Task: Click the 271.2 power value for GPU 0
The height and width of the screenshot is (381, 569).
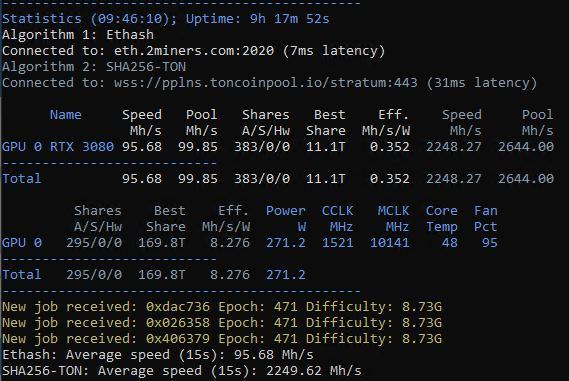Action: pos(286,242)
